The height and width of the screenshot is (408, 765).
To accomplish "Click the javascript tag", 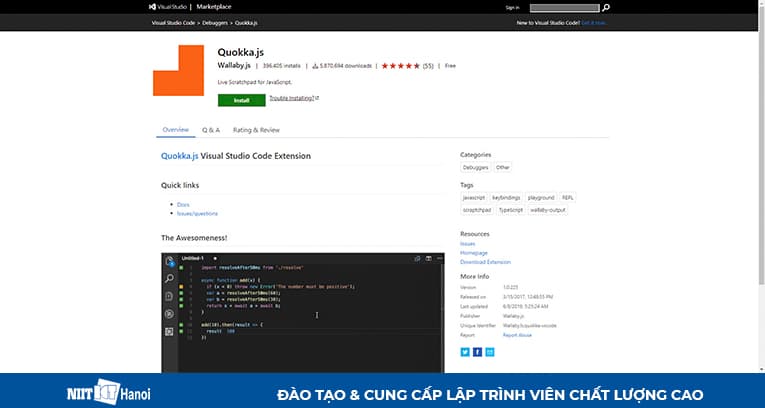I will point(474,198).
